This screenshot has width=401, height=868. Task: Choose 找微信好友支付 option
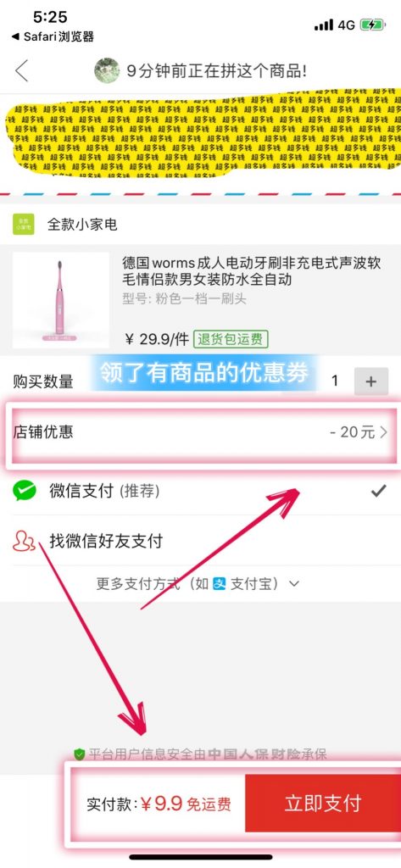point(200,540)
